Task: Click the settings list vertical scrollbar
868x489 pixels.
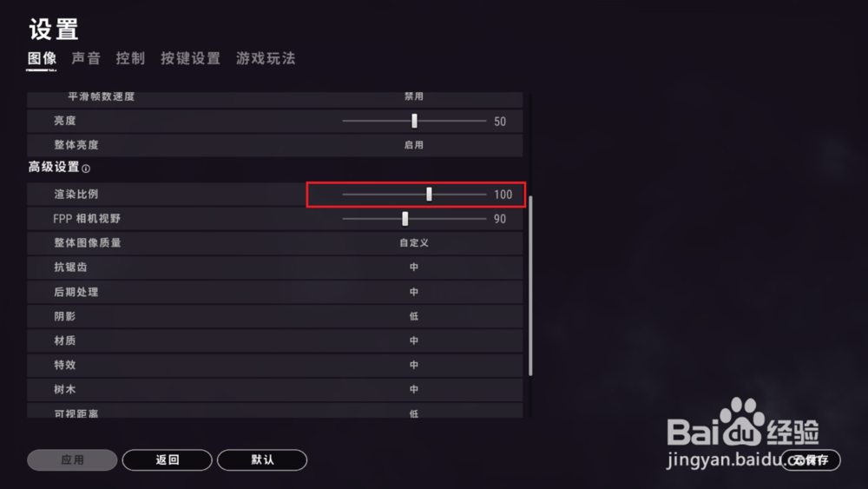Action: pos(530,285)
